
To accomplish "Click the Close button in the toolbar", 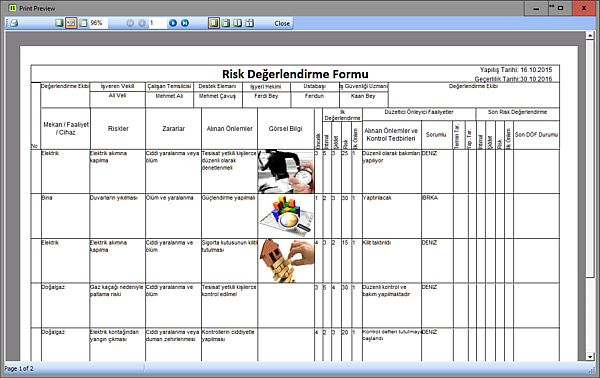I will (x=282, y=23).
